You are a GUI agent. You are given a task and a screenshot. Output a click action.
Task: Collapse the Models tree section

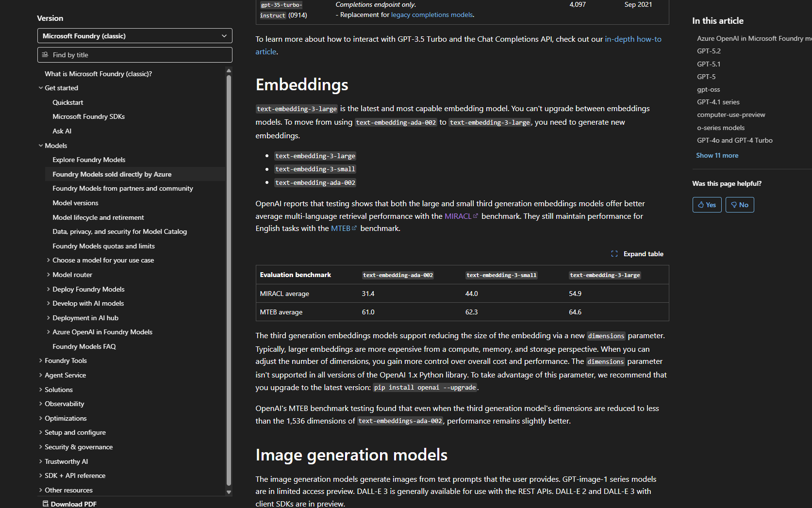[41, 146]
